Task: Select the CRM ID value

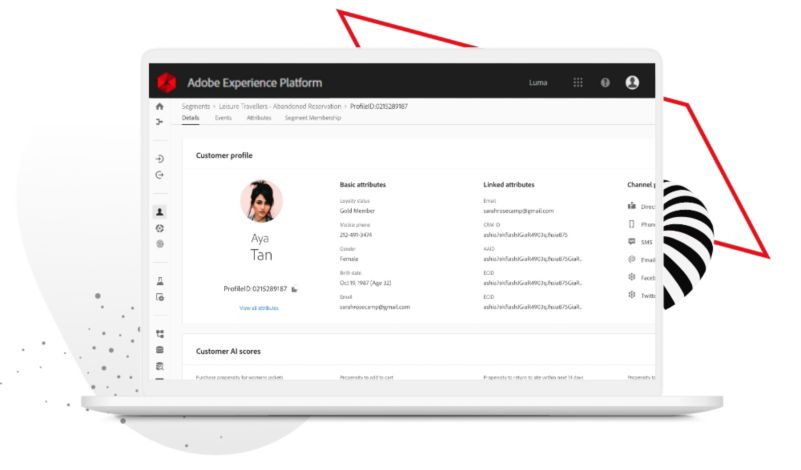Action: click(525, 235)
